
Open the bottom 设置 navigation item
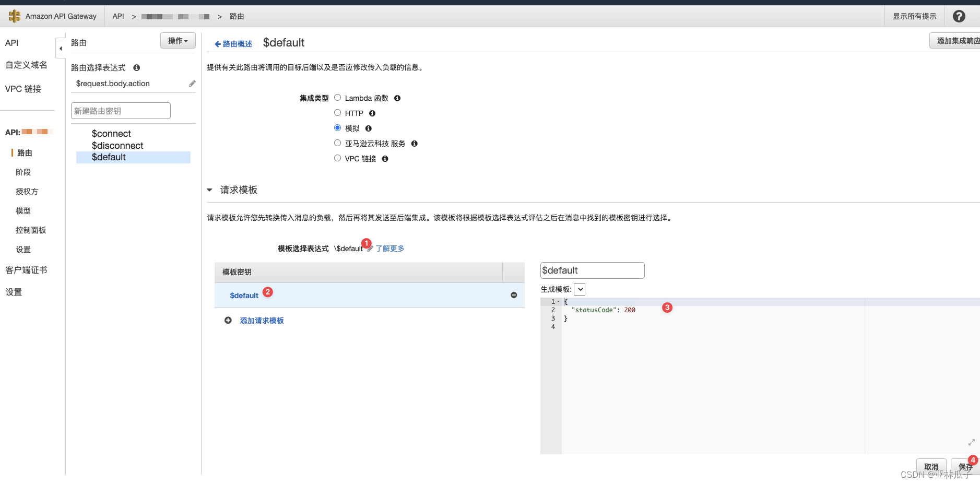coord(14,292)
